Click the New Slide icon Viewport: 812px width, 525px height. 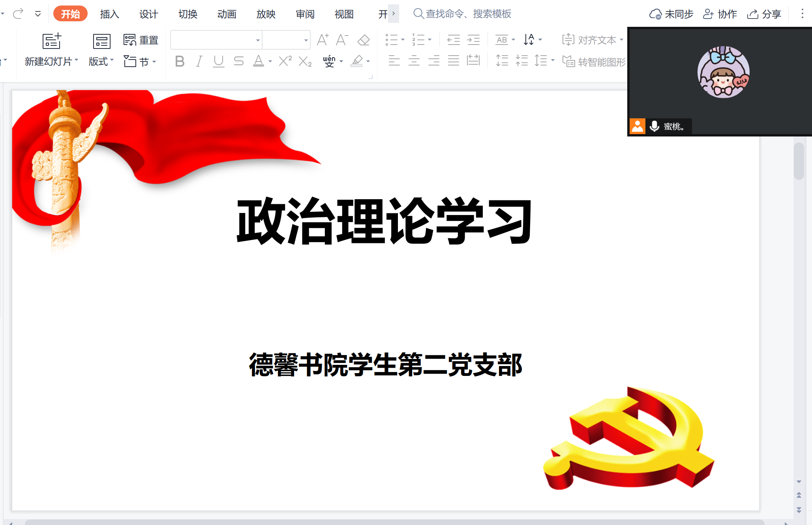pos(52,41)
